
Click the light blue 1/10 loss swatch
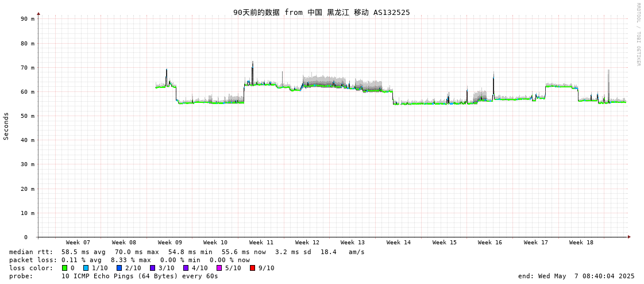point(86,268)
